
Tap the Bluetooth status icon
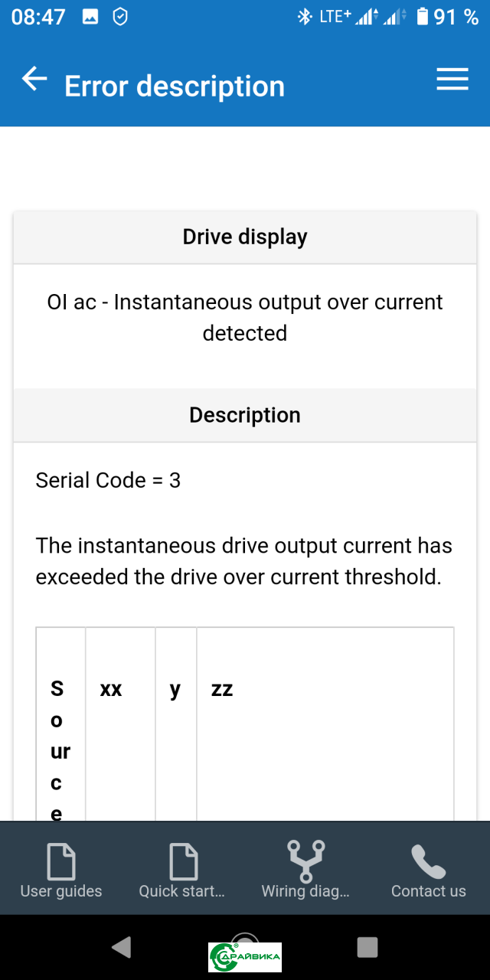click(x=305, y=16)
